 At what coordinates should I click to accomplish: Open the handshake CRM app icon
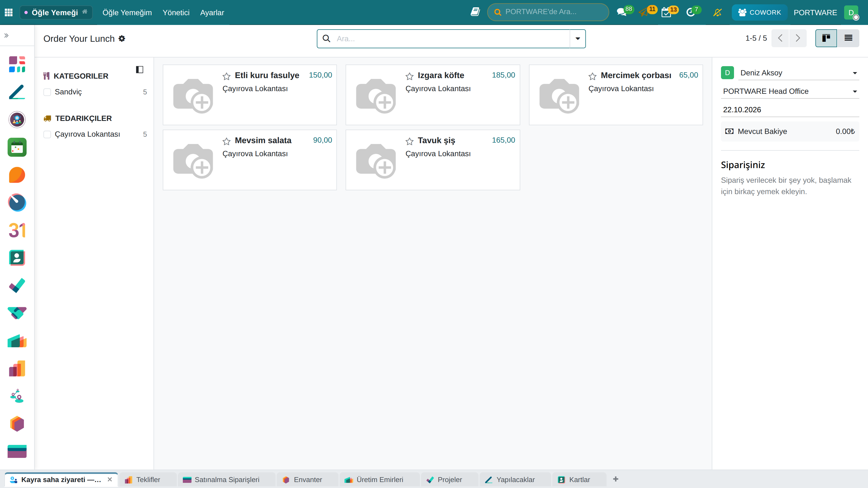point(17,313)
